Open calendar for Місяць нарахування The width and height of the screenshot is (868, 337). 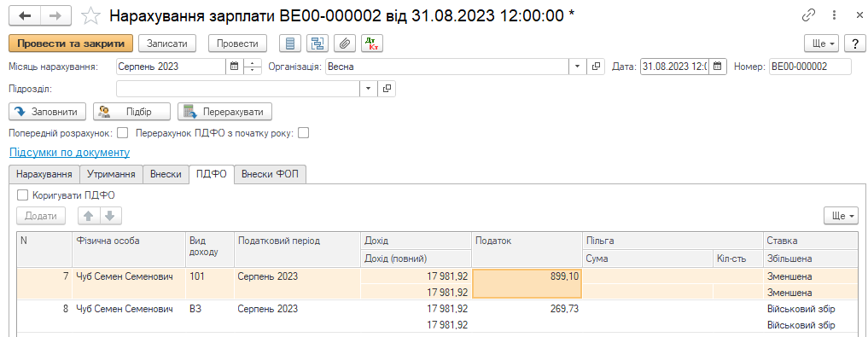(234, 67)
